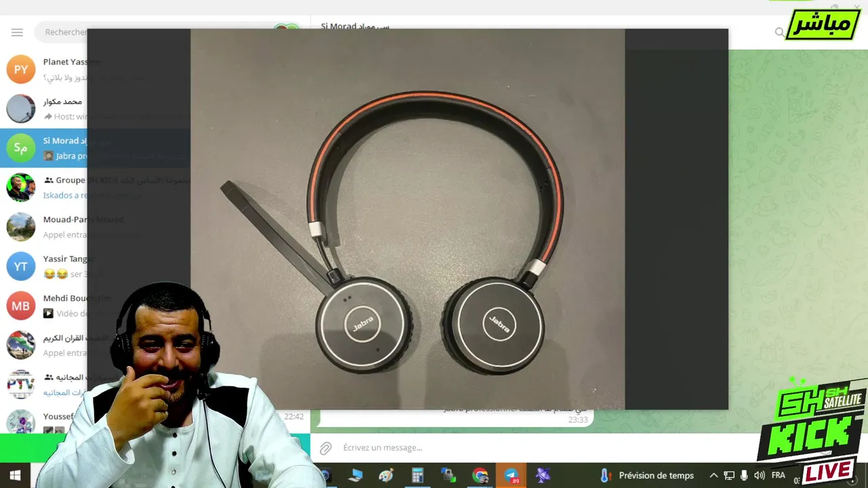Click the network status tray icon
The width and height of the screenshot is (868, 488).
tap(729, 476)
